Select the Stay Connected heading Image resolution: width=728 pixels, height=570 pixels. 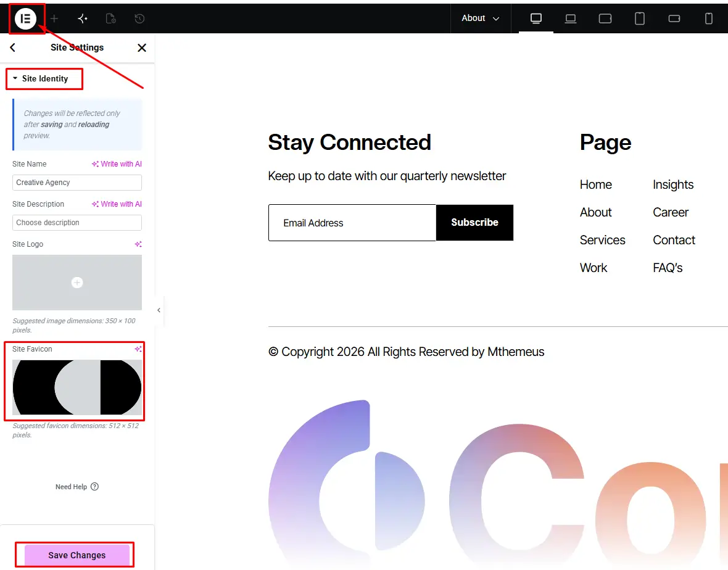(350, 142)
